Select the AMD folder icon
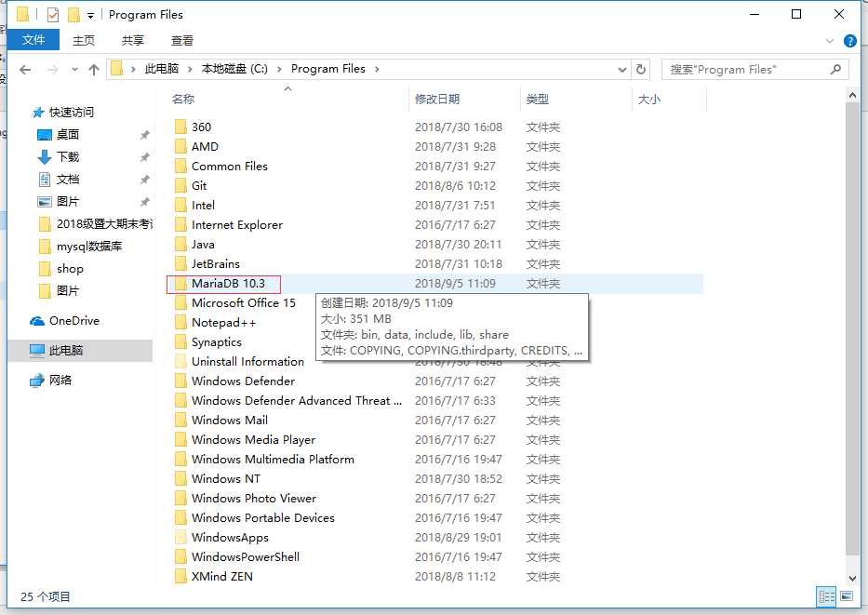The height and width of the screenshot is (615, 868). [180, 146]
